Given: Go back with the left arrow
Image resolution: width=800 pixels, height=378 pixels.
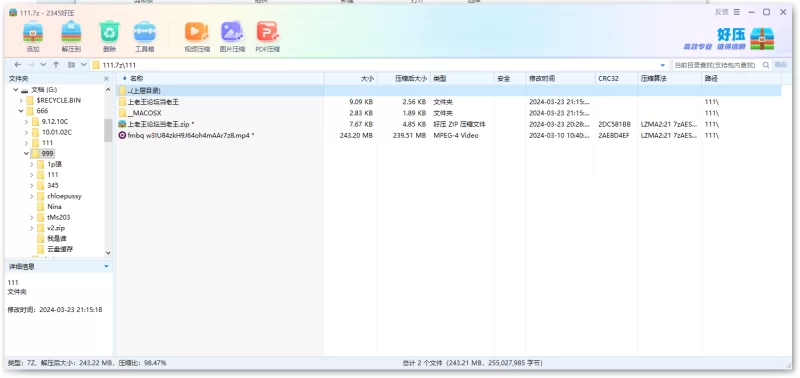Looking at the screenshot, I should [18, 65].
